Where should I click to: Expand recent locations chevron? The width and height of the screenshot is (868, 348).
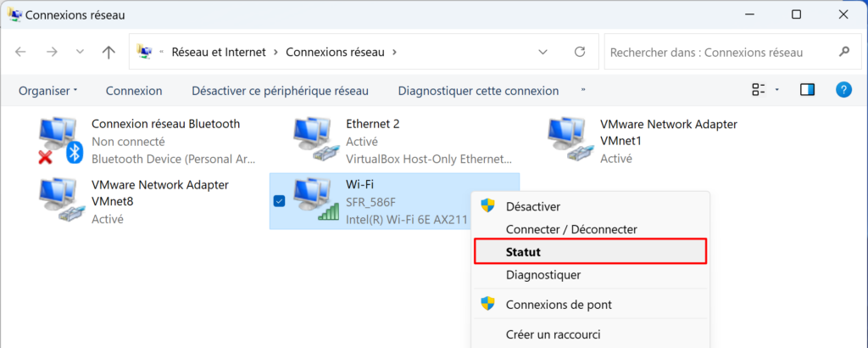(x=80, y=52)
